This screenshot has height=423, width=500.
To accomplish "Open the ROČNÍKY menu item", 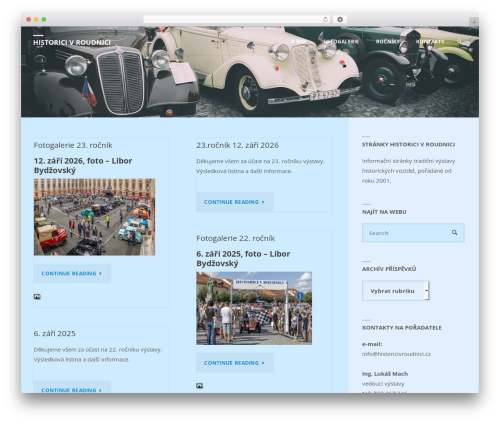I will [x=388, y=42].
